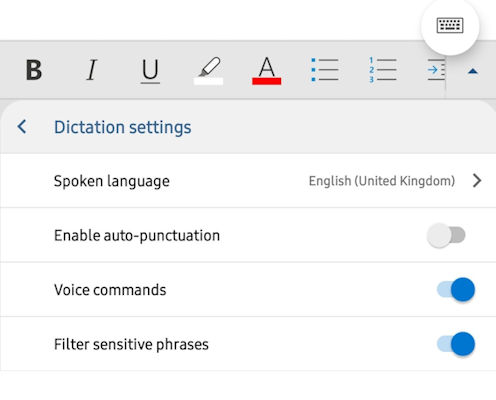The width and height of the screenshot is (496, 400).
Task: Disable Filter sensitive phrases toggle
Action: (x=456, y=344)
